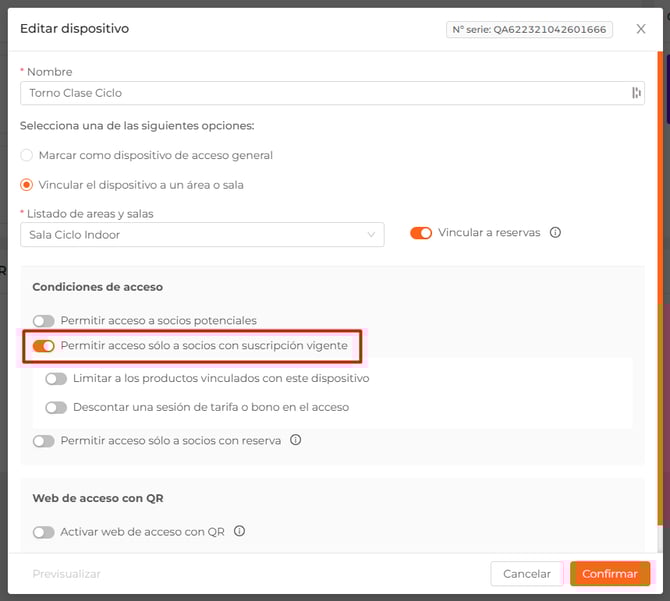Click info icon next to Vincular a reservas
This screenshot has height=601, width=670.
556,233
